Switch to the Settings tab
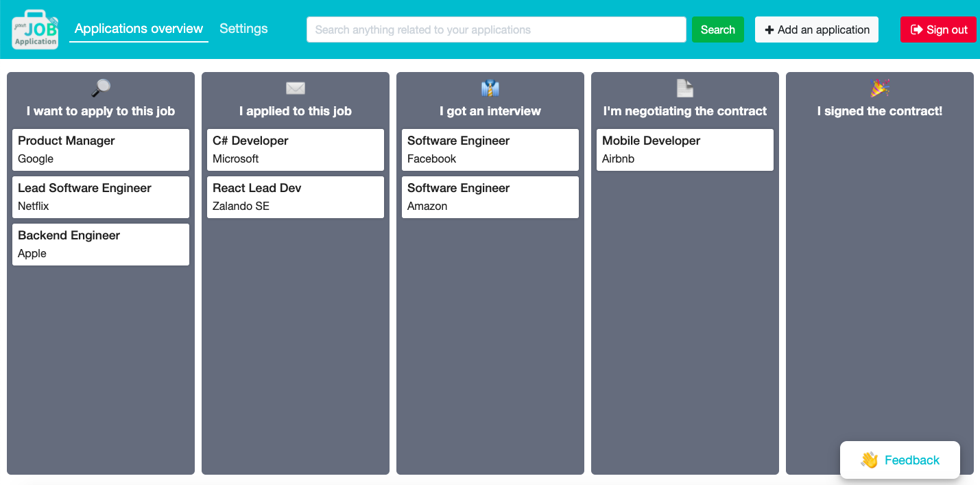 pos(243,28)
